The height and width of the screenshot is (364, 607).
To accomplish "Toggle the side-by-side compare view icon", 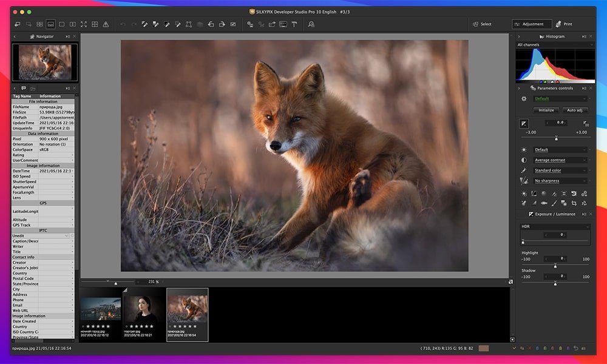I will click(x=72, y=24).
